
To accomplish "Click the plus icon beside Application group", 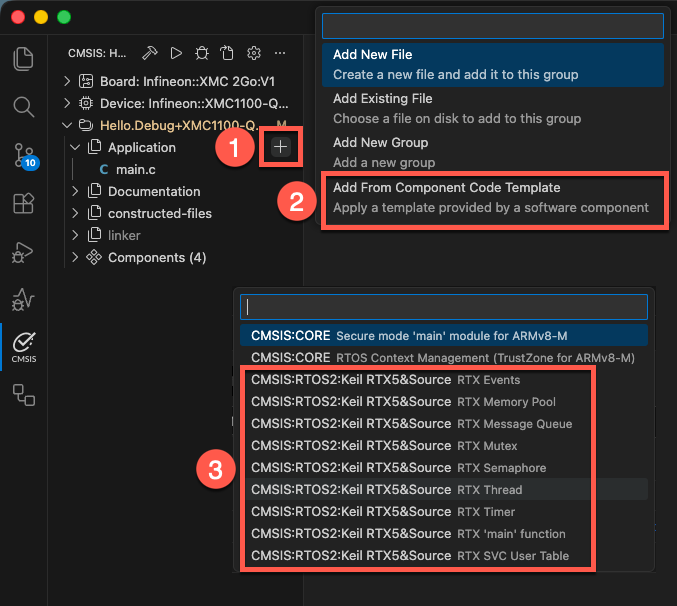I will 281,147.
